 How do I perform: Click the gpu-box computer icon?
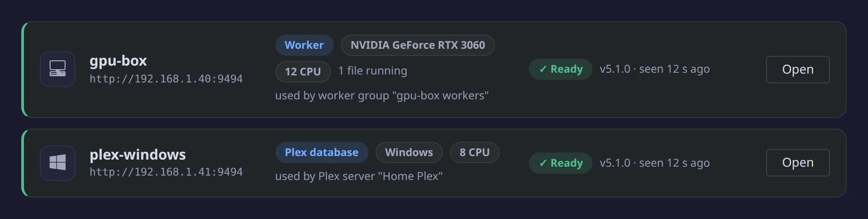point(58,69)
